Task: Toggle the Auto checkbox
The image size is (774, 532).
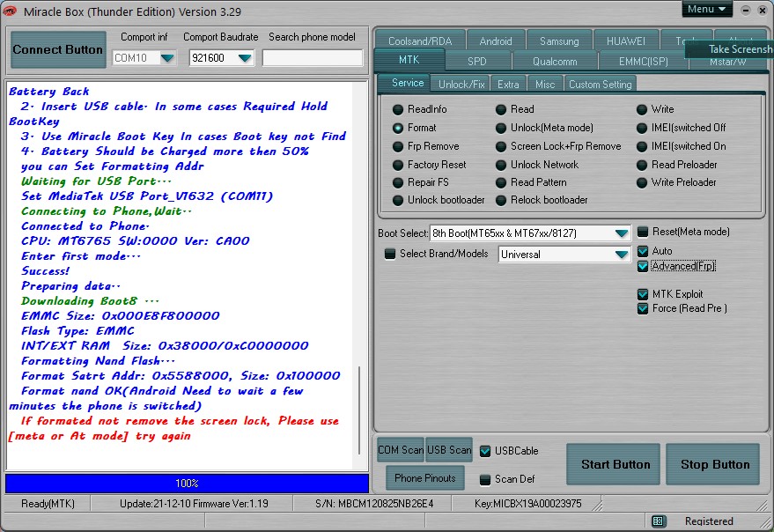Action: pos(643,251)
